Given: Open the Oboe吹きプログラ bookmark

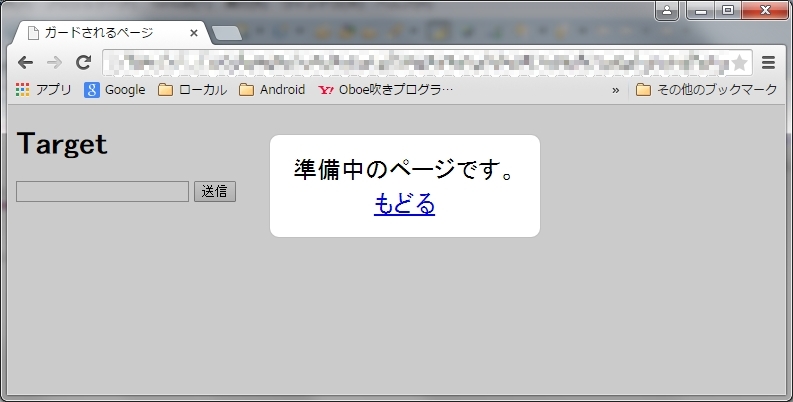Looking at the screenshot, I should [x=386, y=90].
